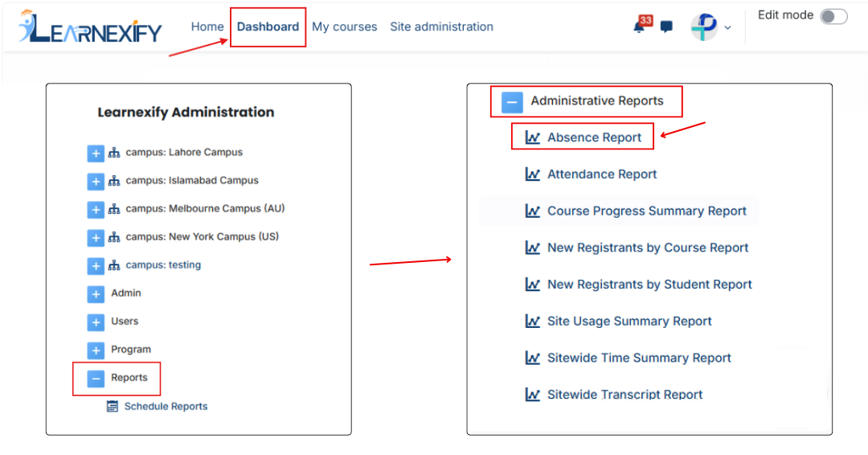Collapse the Reports tree node
The height and width of the screenshot is (455, 868).
pos(96,379)
